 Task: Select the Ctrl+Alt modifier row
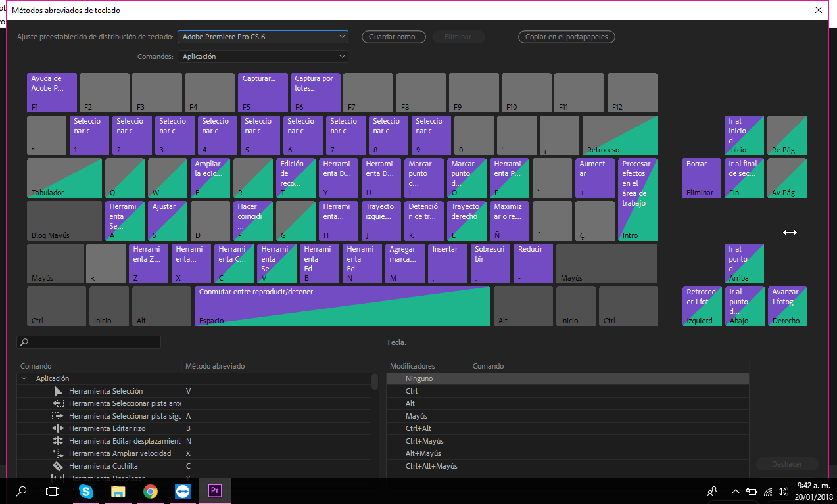pos(567,428)
